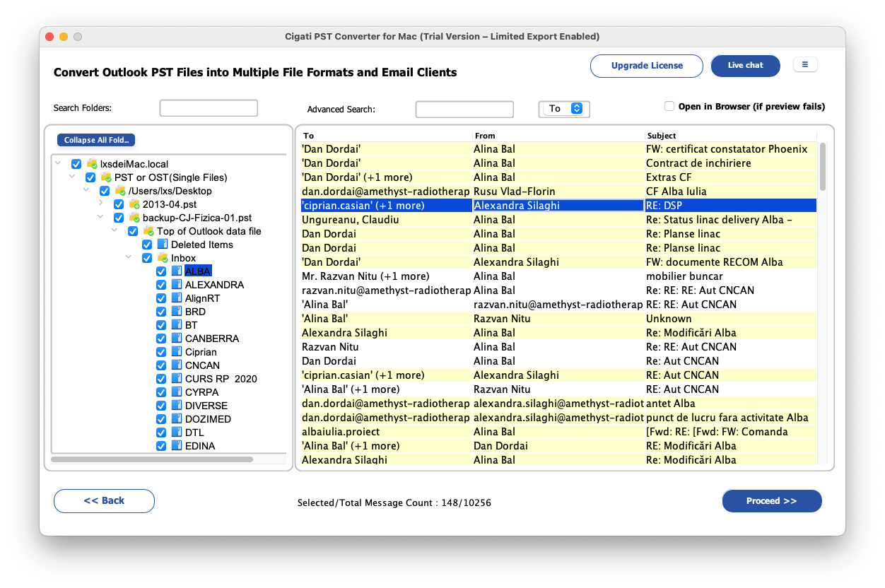This screenshot has width=885, height=588.
Task: Collapse the backup-CJ-Fizica-01.pst node
Action: [x=101, y=218]
